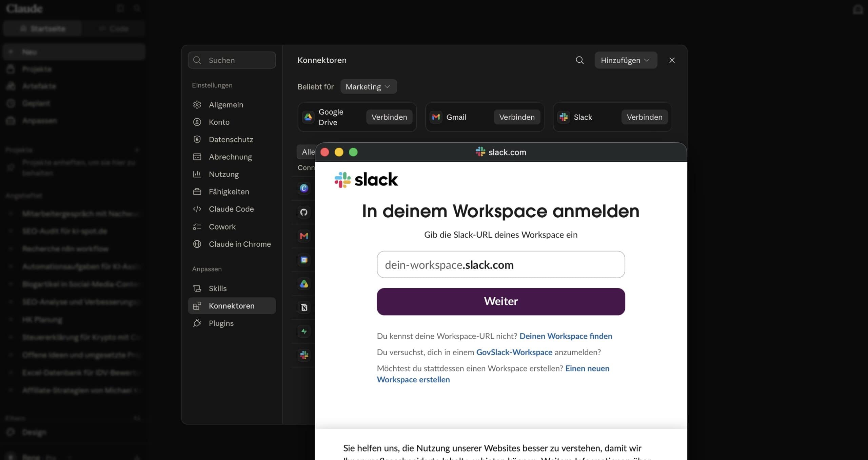
Task: Open Claude in Chrome settings
Action: (x=232, y=244)
